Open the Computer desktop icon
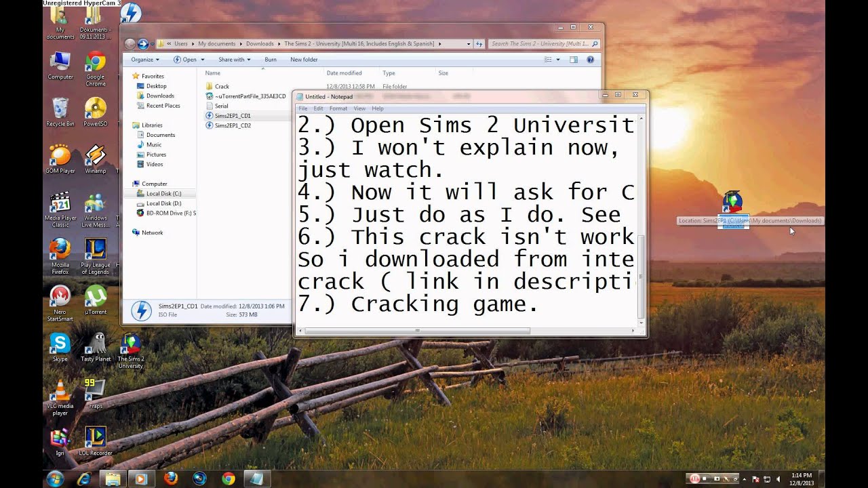This screenshot has width=868, height=488. [x=60, y=66]
